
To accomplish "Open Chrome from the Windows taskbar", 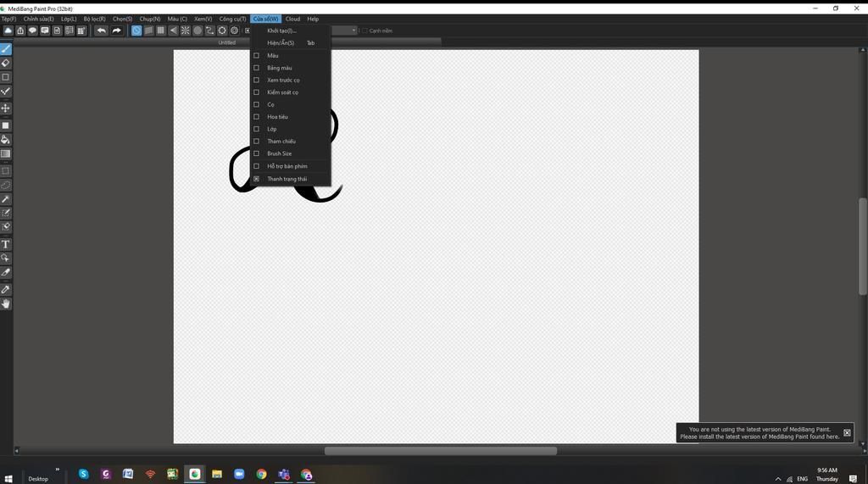I will 261,474.
